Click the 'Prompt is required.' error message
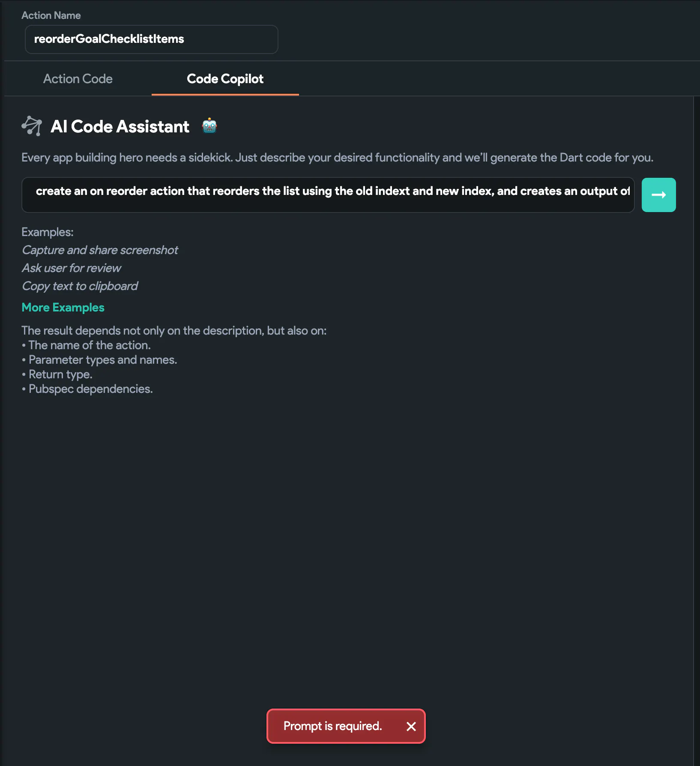700x766 pixels. 332,726
